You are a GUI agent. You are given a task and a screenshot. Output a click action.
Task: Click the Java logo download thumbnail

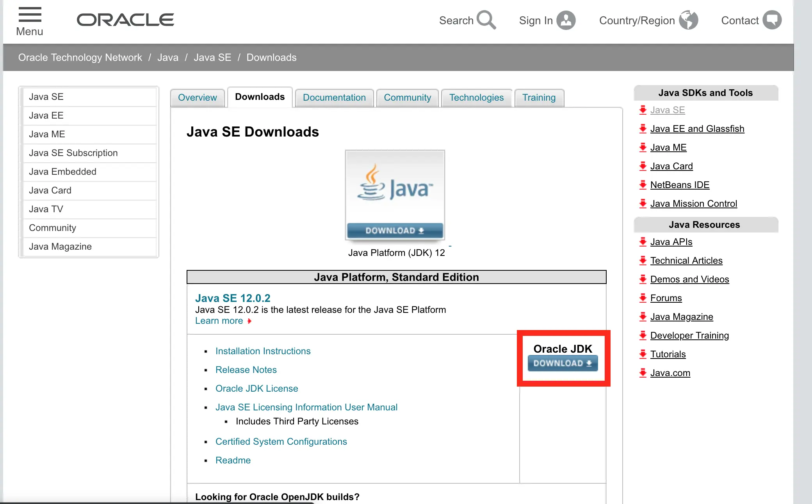pos(395,195)
